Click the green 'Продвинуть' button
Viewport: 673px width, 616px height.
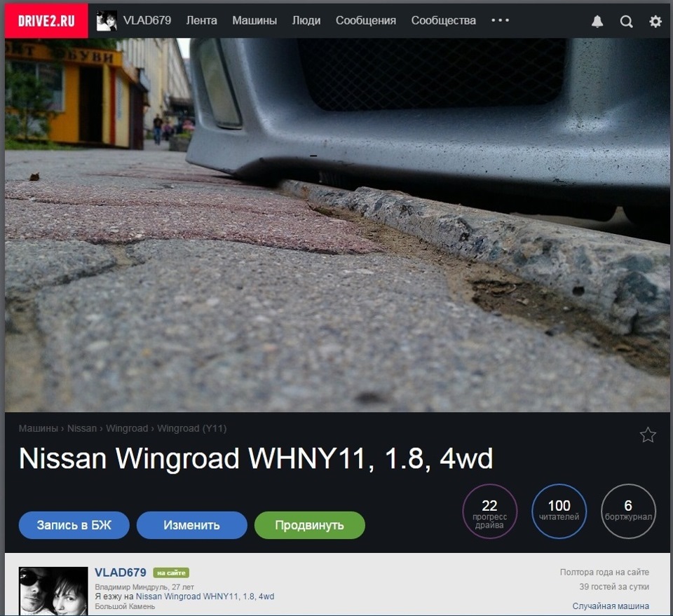pos(309,525)
